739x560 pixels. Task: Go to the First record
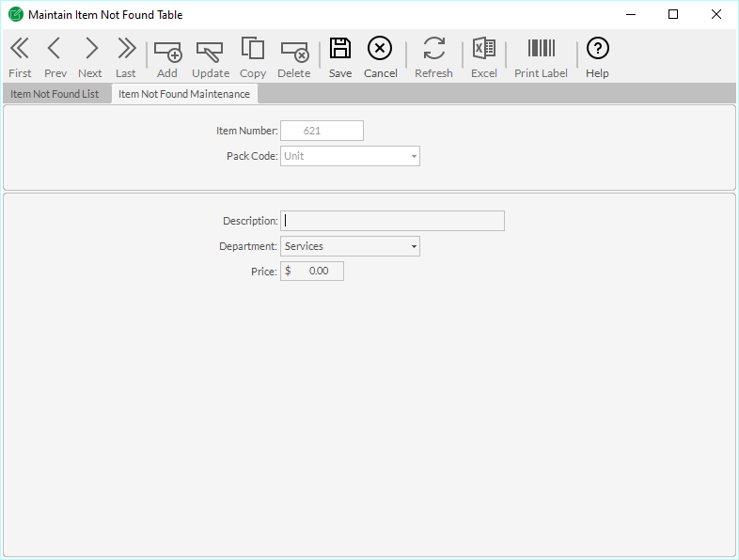(x=20, y=57)
